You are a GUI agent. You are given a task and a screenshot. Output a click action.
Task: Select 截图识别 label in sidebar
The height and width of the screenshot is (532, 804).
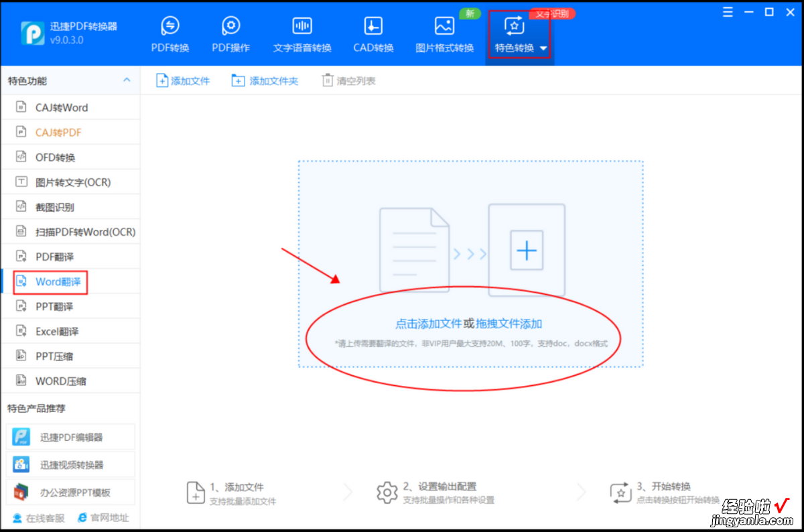[55, 206]
